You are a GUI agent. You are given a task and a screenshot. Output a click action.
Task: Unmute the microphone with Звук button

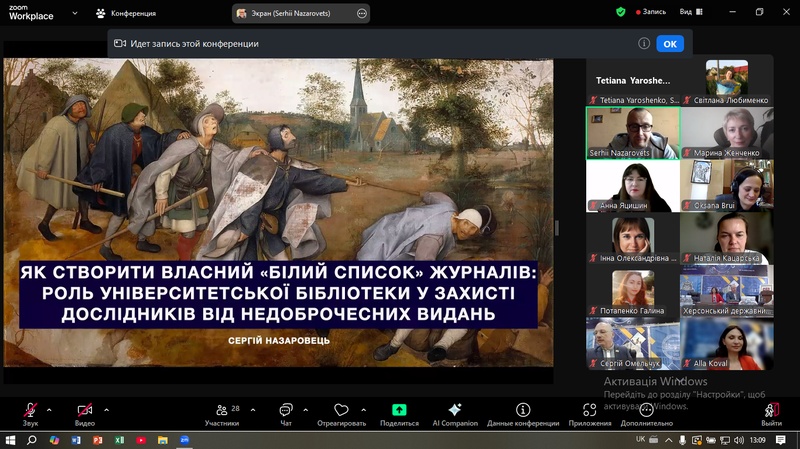pos(30,414)
